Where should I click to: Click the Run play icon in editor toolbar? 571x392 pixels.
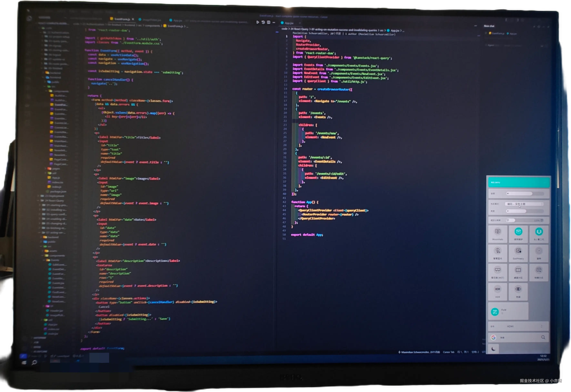(258, 22)
